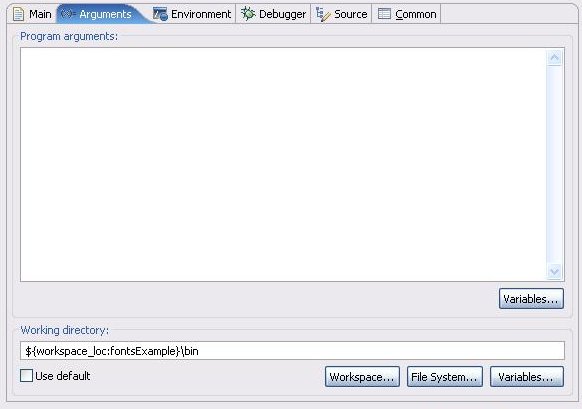Enable the Use default checkbox
This screenshot has height=409, width=582.
click(26, 376)
